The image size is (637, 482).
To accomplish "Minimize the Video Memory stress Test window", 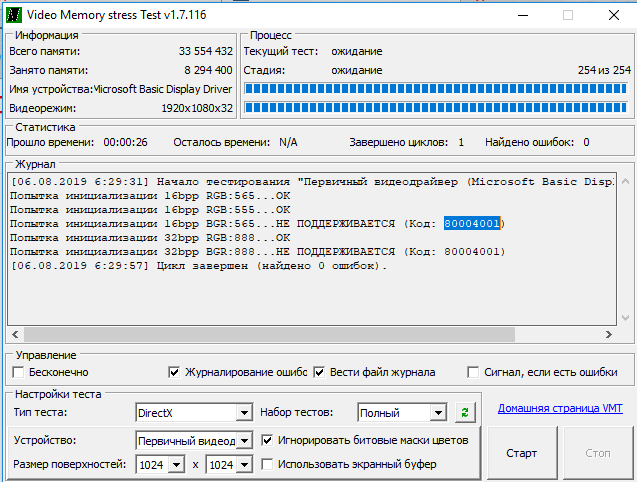I will (520, 15).
